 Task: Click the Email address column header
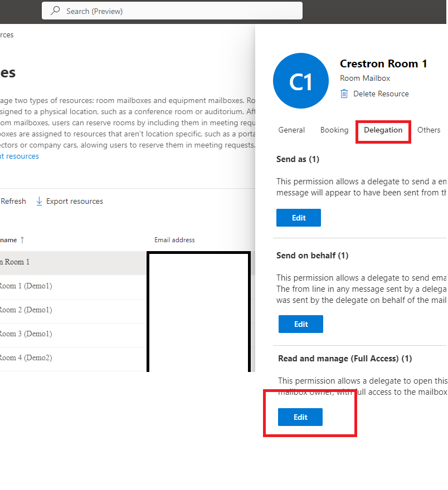point(174,240)
